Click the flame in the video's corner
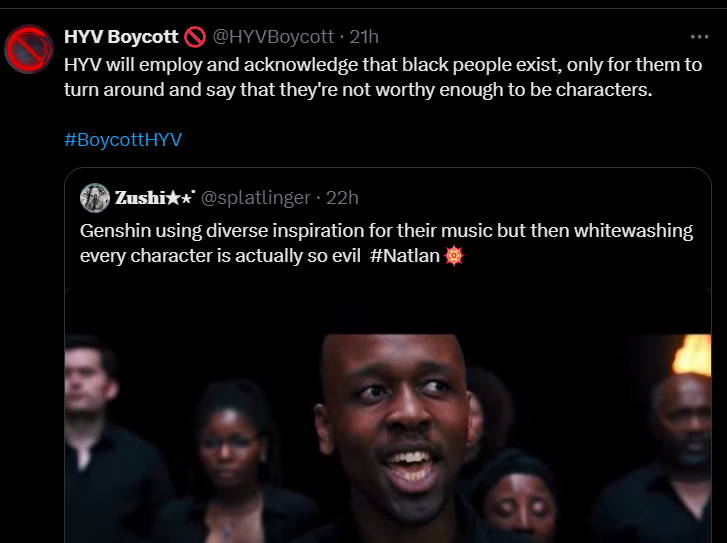727x543 pixels. [x=691, y=355]
